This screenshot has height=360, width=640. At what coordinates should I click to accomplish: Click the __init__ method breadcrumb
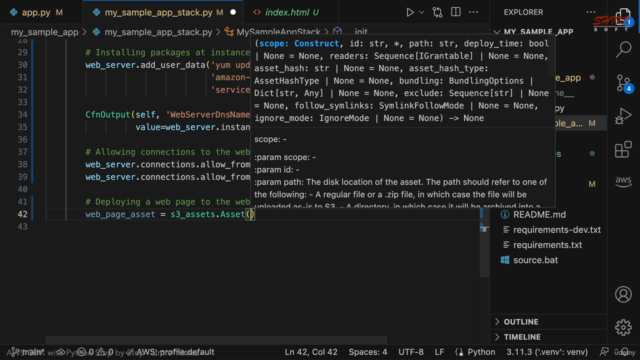[x=356, y=32]
